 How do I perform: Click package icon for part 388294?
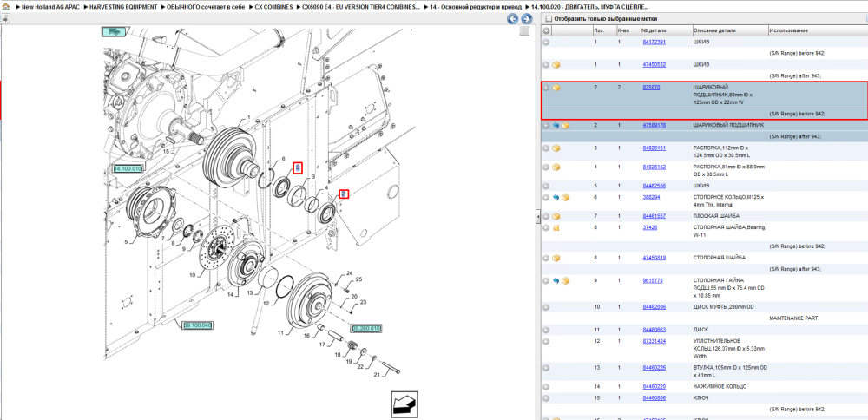click(x=565, y=198)
